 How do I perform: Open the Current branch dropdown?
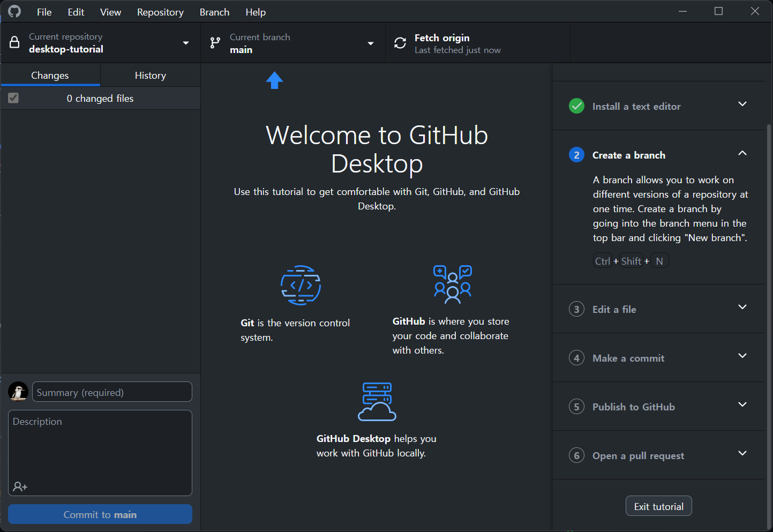pos(370,42)
